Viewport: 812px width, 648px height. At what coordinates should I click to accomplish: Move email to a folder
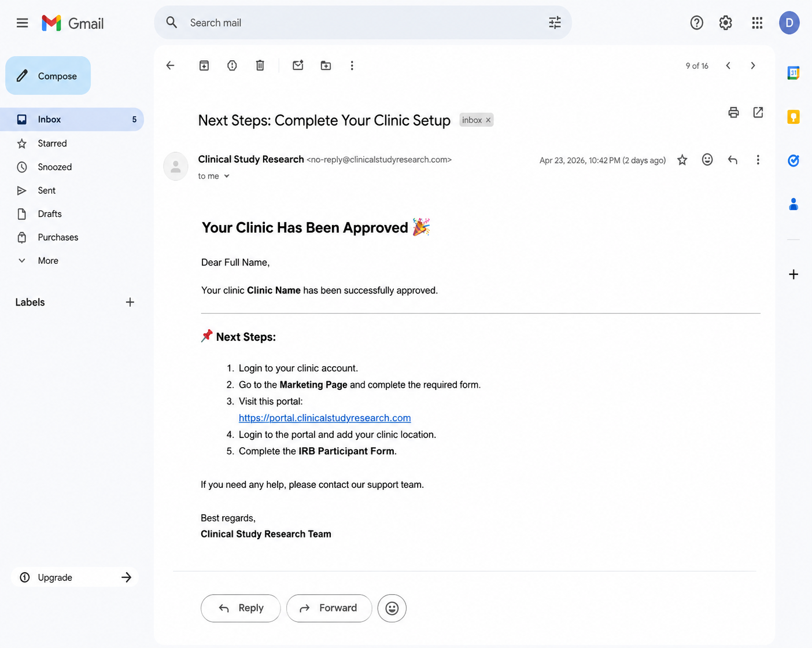(326, 65)
